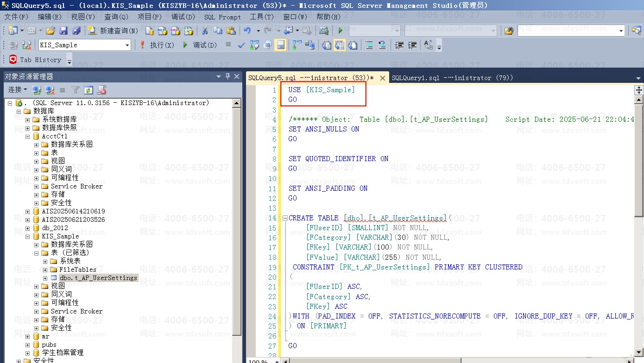Screen dimensions: 644x363
Task: Open the 查询(Q) menu
Action: pyautogui.click(x=116, y=17)
